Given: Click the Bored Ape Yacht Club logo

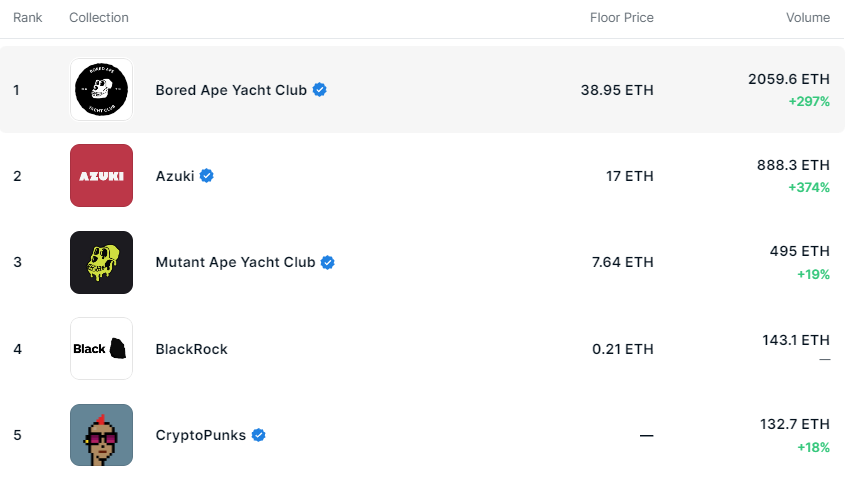Looking at the screenshot, I should (x=101, y=90).
